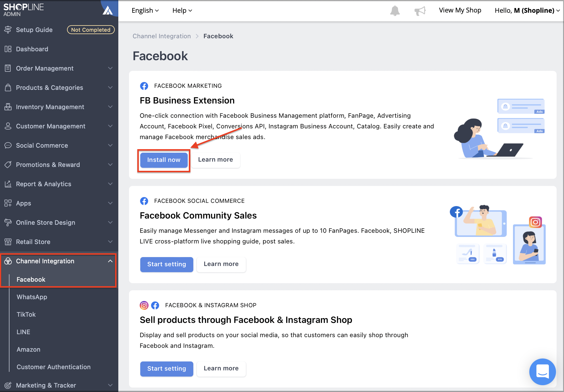
Task: Click the FB Business Extension ads illustration
Action: (499, 128)
